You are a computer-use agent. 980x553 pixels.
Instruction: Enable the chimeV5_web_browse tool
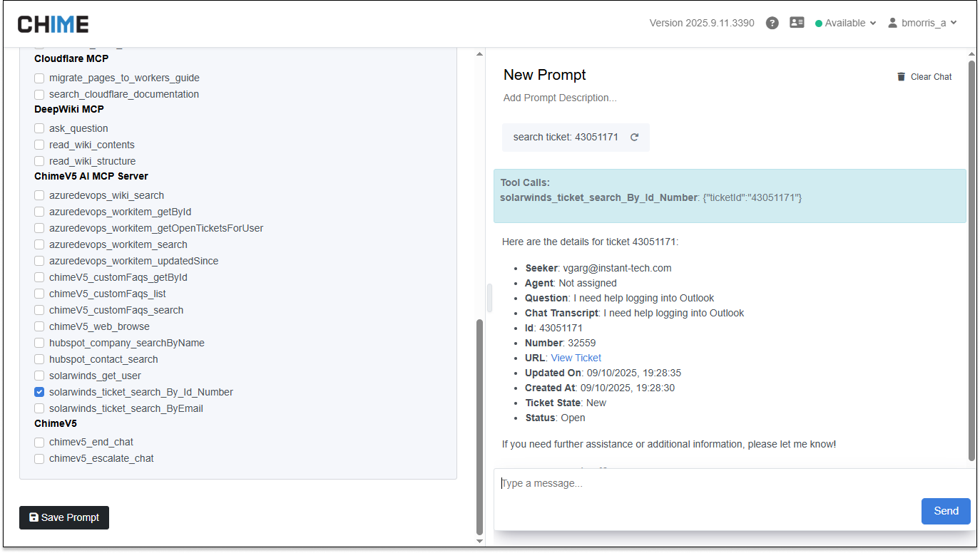tap(39, 326)
